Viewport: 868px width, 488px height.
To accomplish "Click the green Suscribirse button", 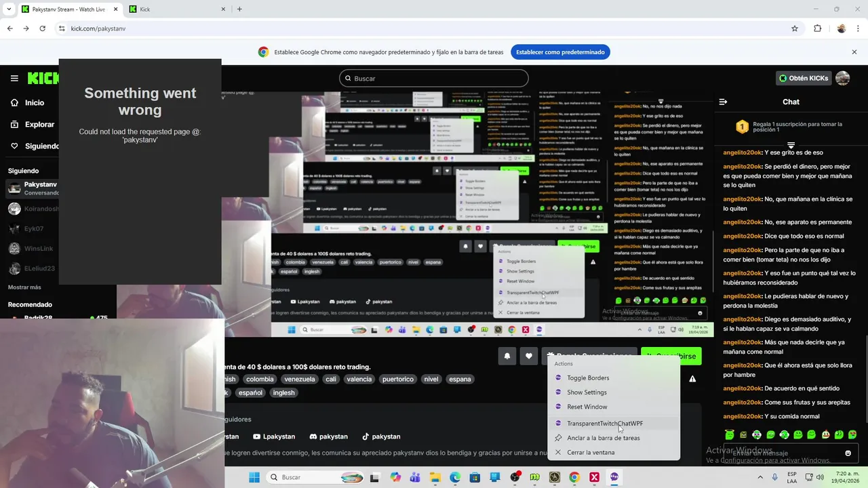I will (x=671, y=356).
